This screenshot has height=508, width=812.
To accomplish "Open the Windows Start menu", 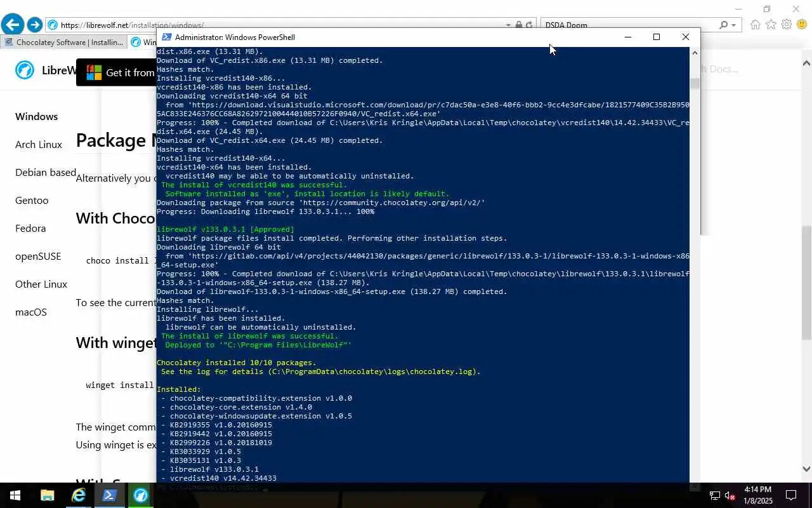I will pyautogui.click(x=15, y=495).
